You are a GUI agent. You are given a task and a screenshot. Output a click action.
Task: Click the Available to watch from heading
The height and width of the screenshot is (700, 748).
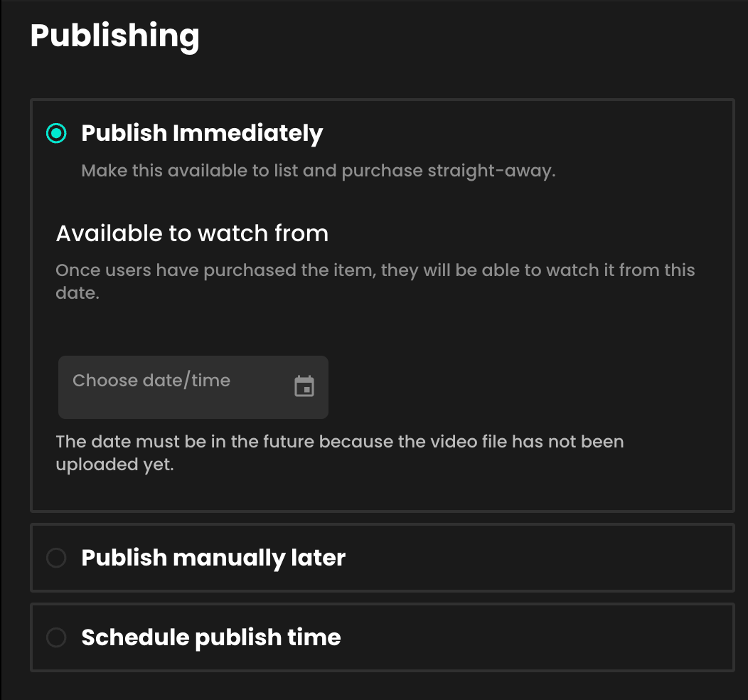coord(192,233)
